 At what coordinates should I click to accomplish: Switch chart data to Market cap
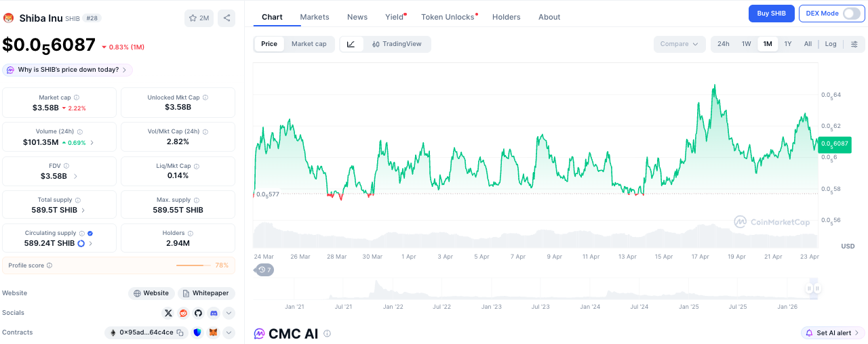pyautogui.click(x=309, y=44)
